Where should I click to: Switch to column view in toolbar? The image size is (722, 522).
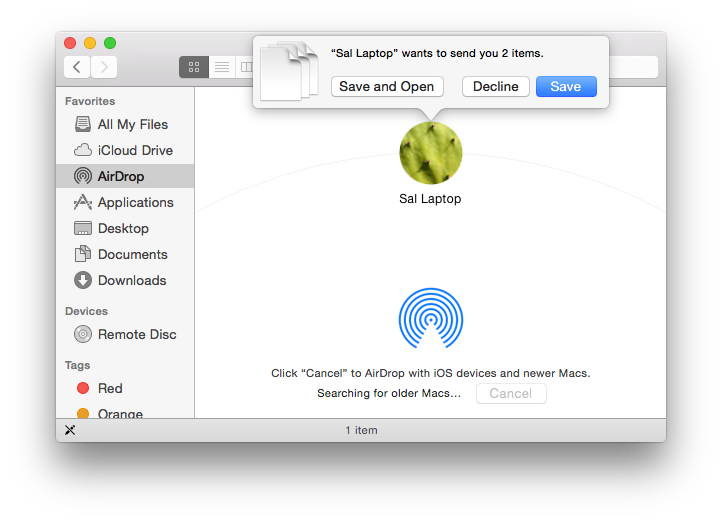click(x=245, y=67)
